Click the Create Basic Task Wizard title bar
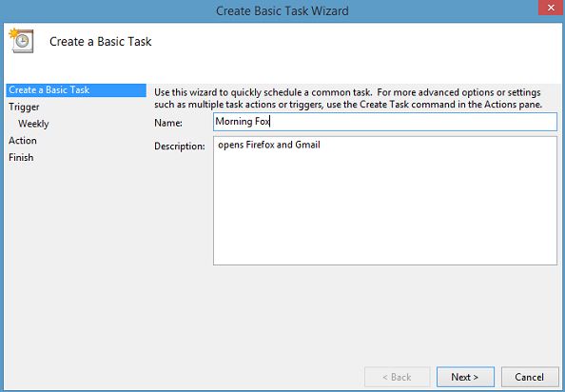The height and width of the screenshot is (392, 565). click(x=282, y=10)
